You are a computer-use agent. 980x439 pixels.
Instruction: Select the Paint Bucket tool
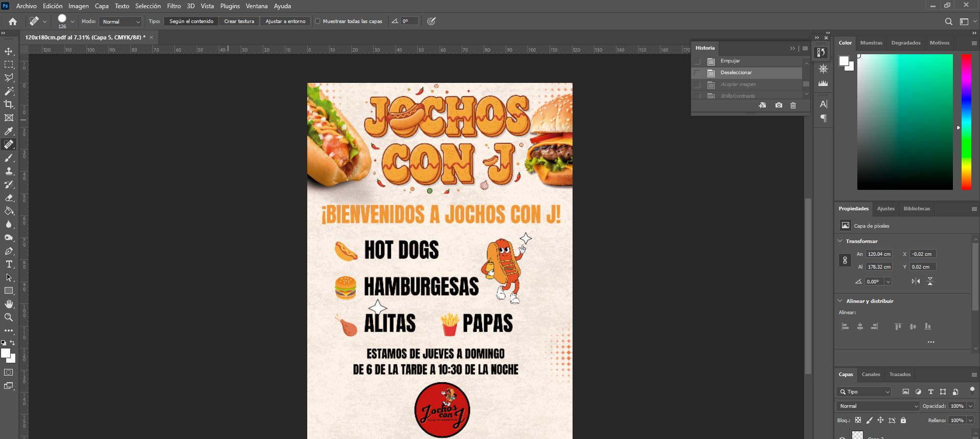[x=9, y=211]
